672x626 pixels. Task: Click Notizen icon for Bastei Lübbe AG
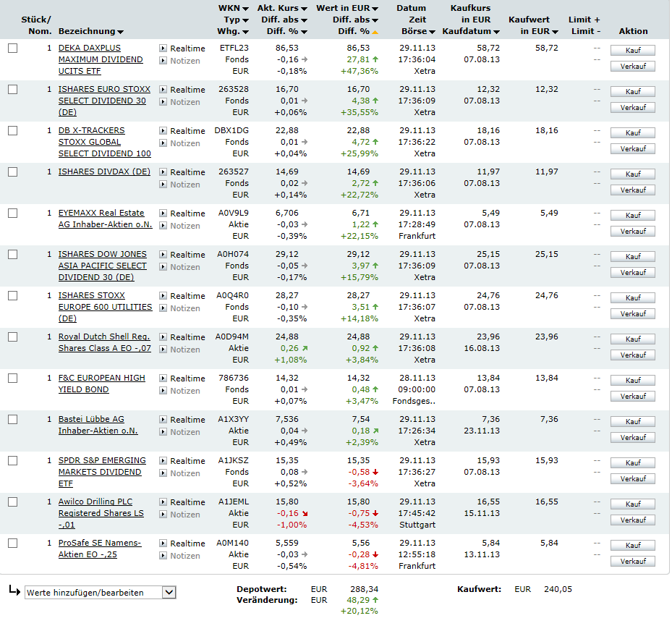[163, 432]
